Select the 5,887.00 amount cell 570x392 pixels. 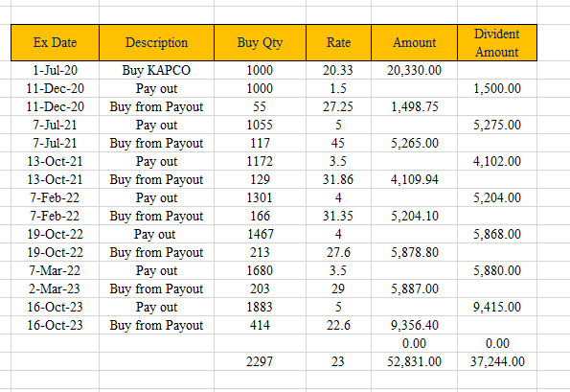click(415, 288)
